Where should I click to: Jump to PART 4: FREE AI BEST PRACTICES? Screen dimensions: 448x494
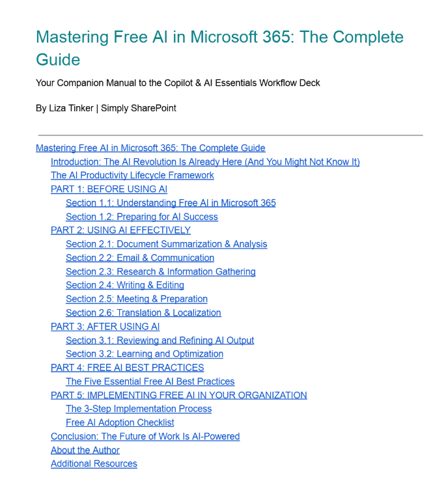pyautogui.click(x=127, y=368)
